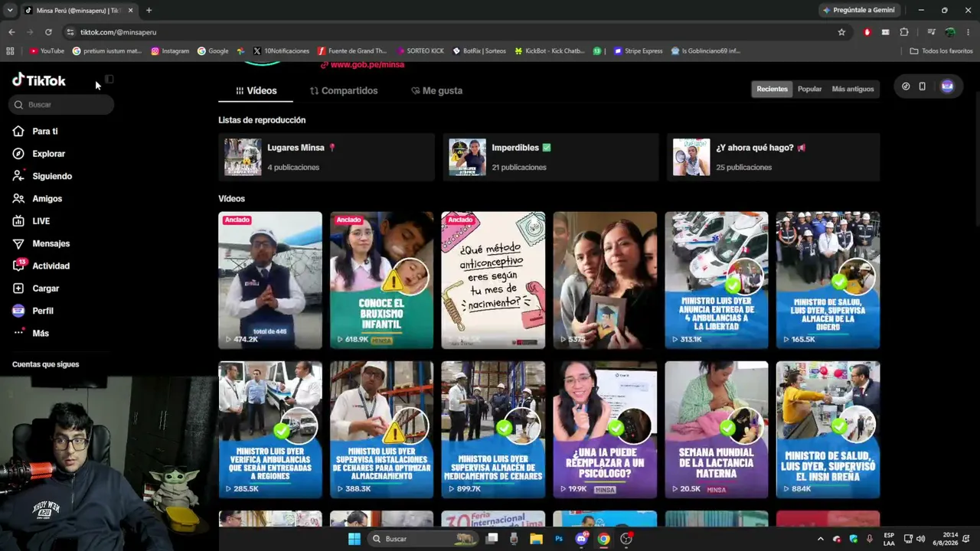Sort videos by Más antiguos
The height and width of the screenshot is (551, 980).
pos(853,89)
